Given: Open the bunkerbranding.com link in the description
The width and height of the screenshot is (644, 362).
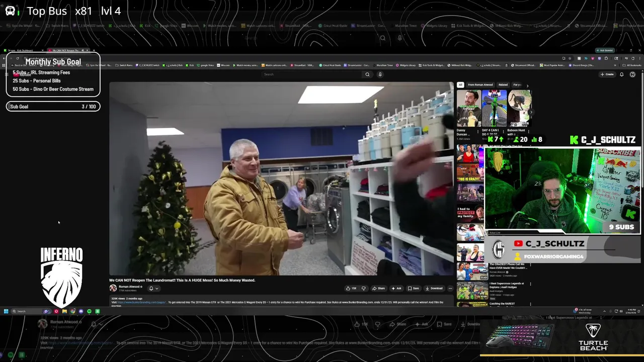Looking at the screenshot, I should [x=141, y=302].
